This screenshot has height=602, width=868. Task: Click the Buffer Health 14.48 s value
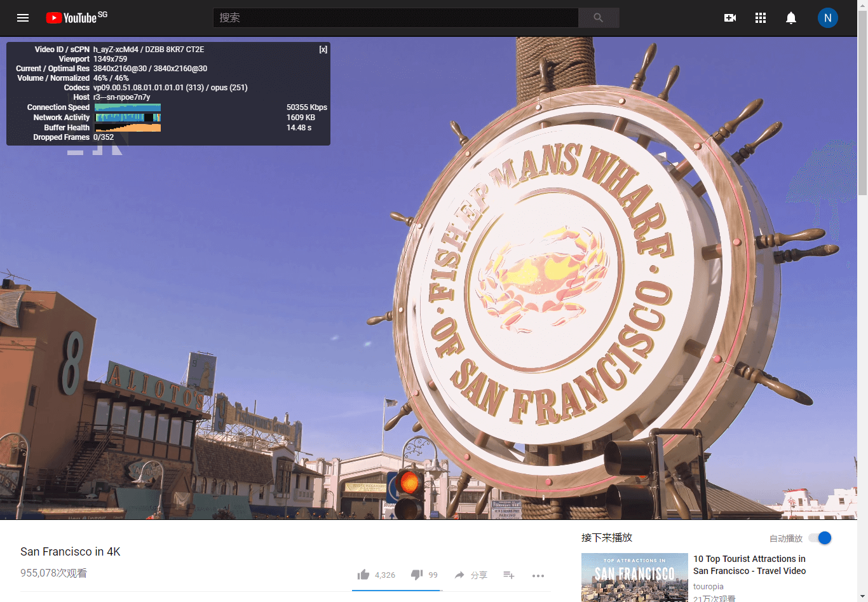(x=299, y=128)
